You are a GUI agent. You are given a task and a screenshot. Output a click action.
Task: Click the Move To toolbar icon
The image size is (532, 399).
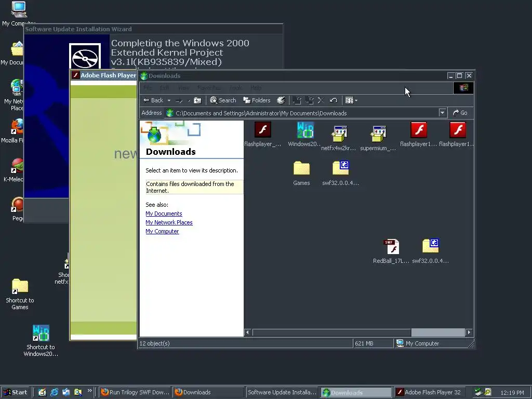tap(297, 100)
